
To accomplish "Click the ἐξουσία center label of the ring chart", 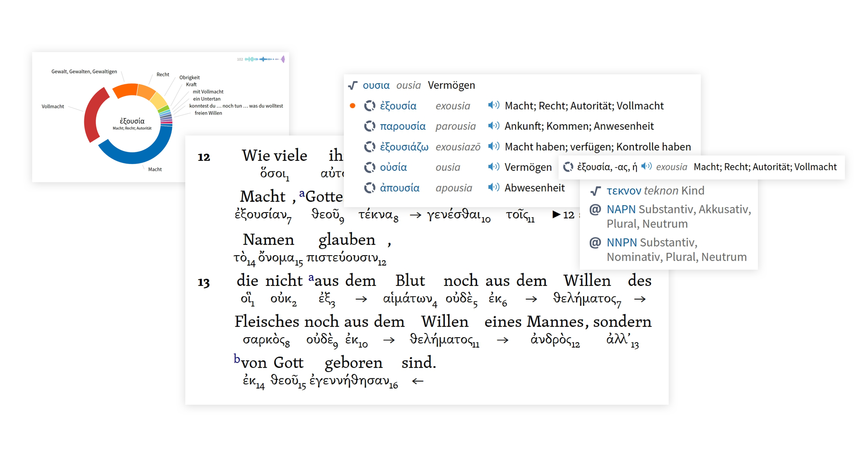I will point(132,121).
